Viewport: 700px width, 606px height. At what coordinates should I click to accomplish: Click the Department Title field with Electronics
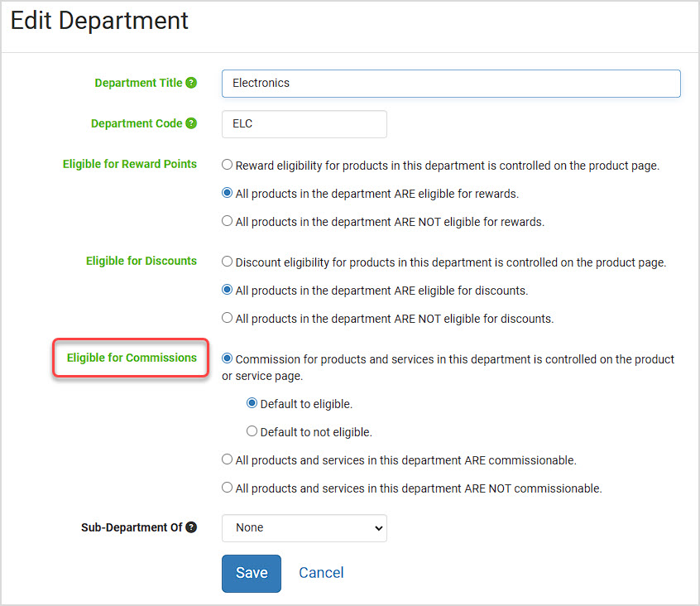[x=451, y=84]
